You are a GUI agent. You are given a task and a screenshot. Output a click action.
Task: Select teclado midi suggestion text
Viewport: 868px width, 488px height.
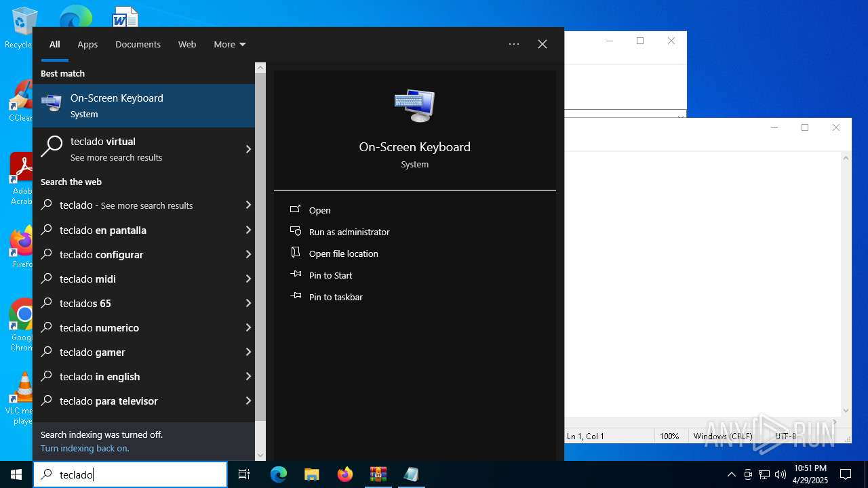87,279
